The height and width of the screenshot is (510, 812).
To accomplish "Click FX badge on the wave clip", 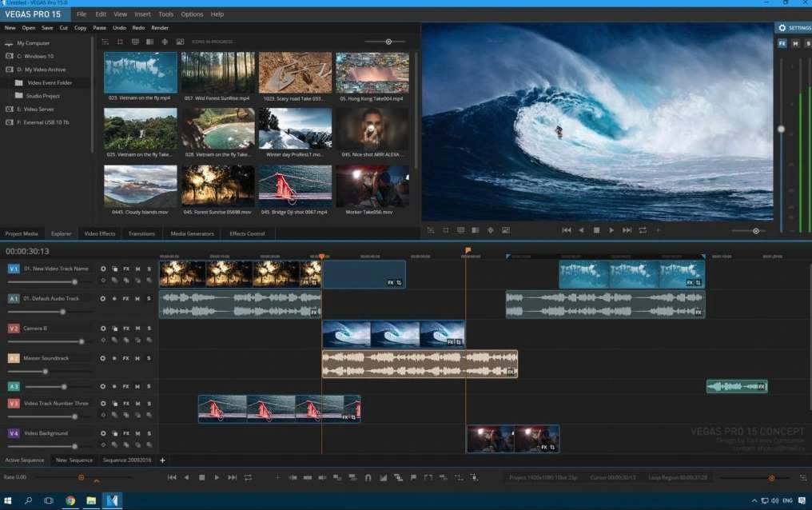I will (451, 342).
